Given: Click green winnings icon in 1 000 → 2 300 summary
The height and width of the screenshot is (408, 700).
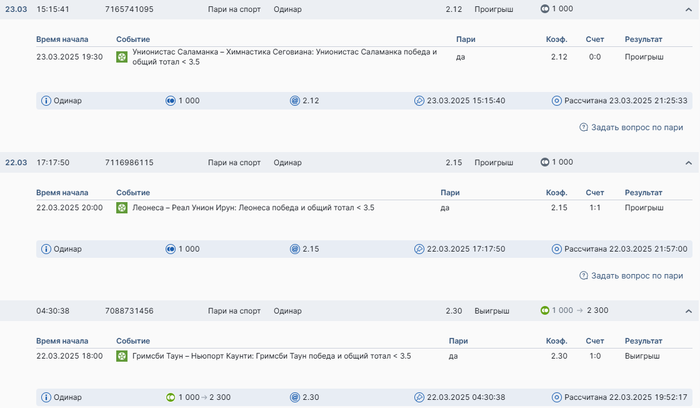Looking at the screenshot, I should 171,397.
